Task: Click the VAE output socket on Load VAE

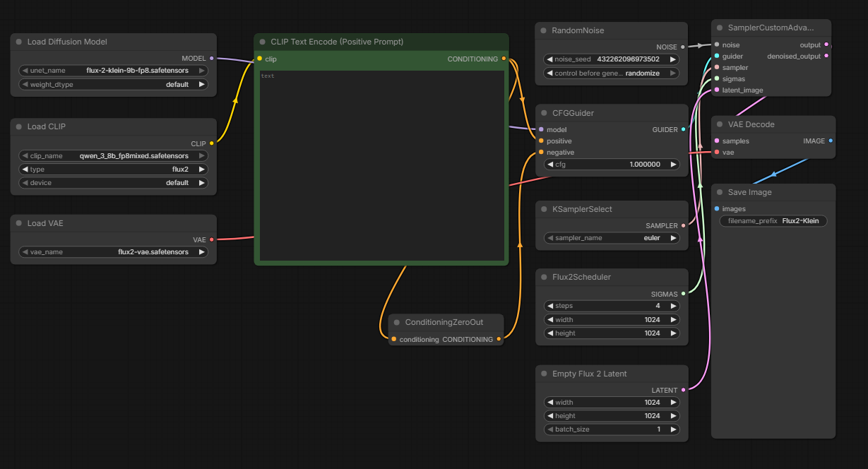Action: point(212,240)
